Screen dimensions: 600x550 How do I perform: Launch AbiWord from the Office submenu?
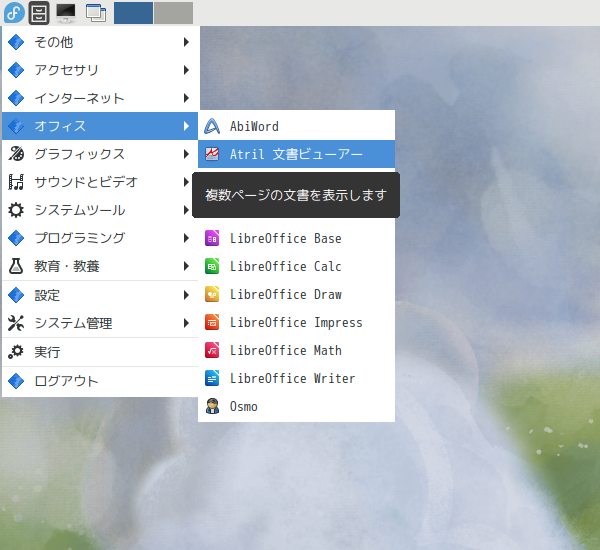(297, 126)
